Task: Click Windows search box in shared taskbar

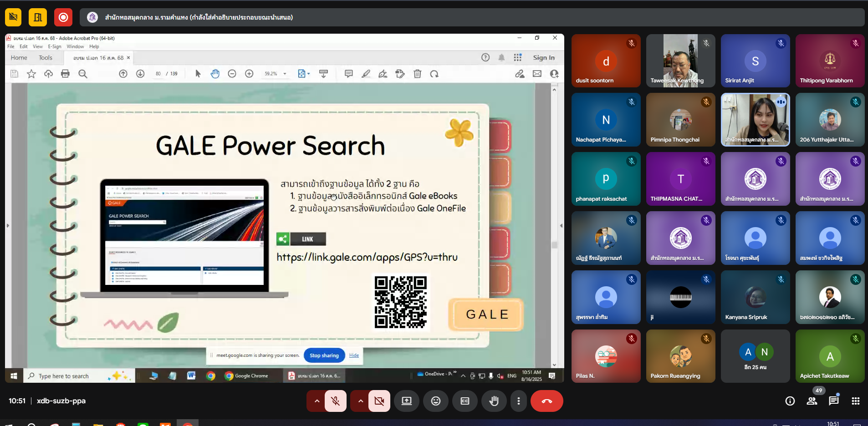Action: (x=79, y=376)
